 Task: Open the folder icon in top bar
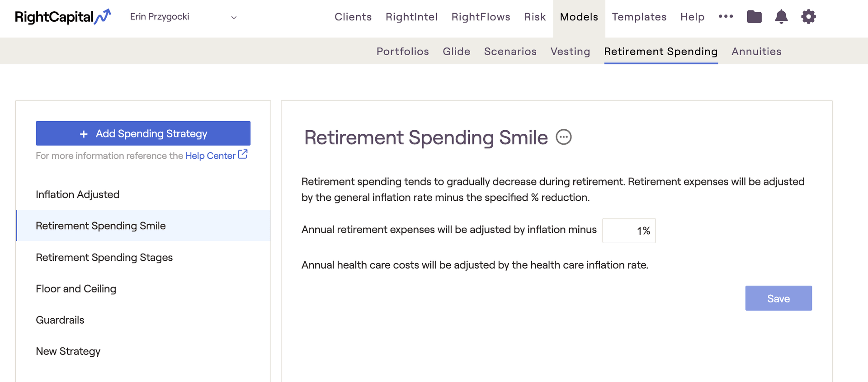click(x=754, y=17)
